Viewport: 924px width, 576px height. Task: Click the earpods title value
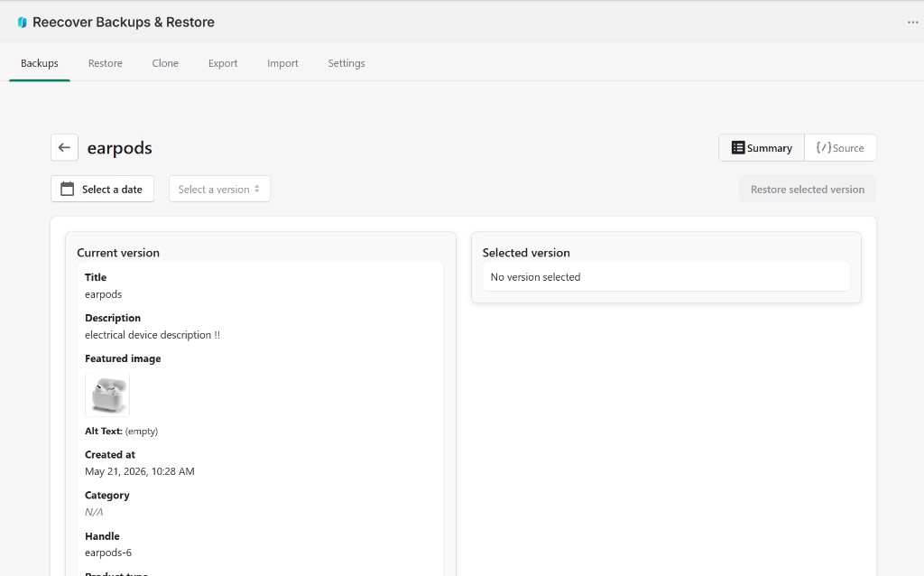pos(103,294)
